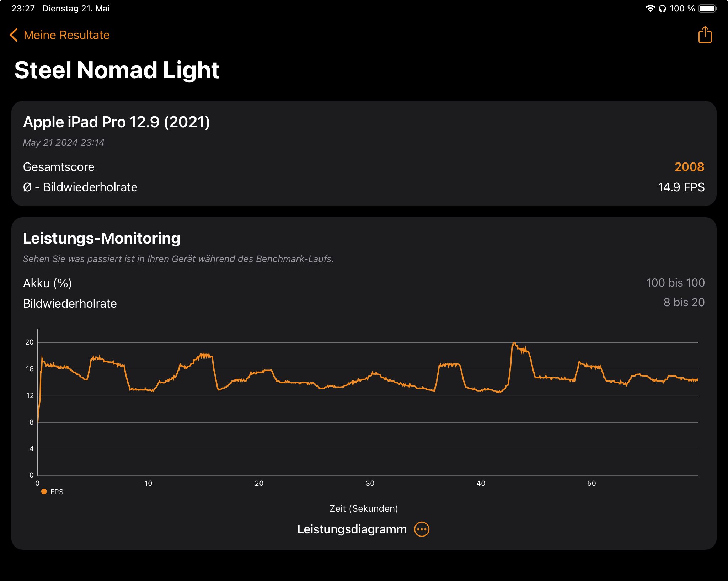Tap the Akku (%) row
The height and width of the screenshot is (581, 728).
tap(47, 283)
